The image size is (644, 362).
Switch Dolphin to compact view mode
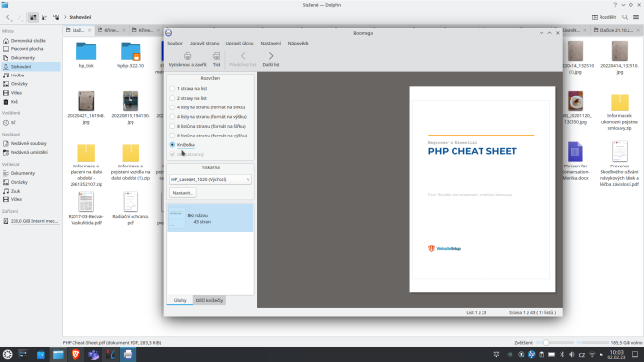point(44,17)
